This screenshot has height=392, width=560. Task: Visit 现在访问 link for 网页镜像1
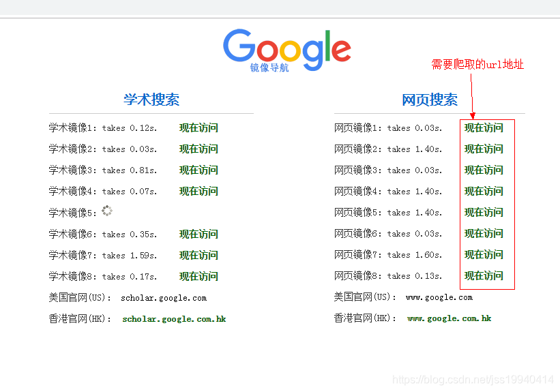pyautogui.click(x=484, y=127)
